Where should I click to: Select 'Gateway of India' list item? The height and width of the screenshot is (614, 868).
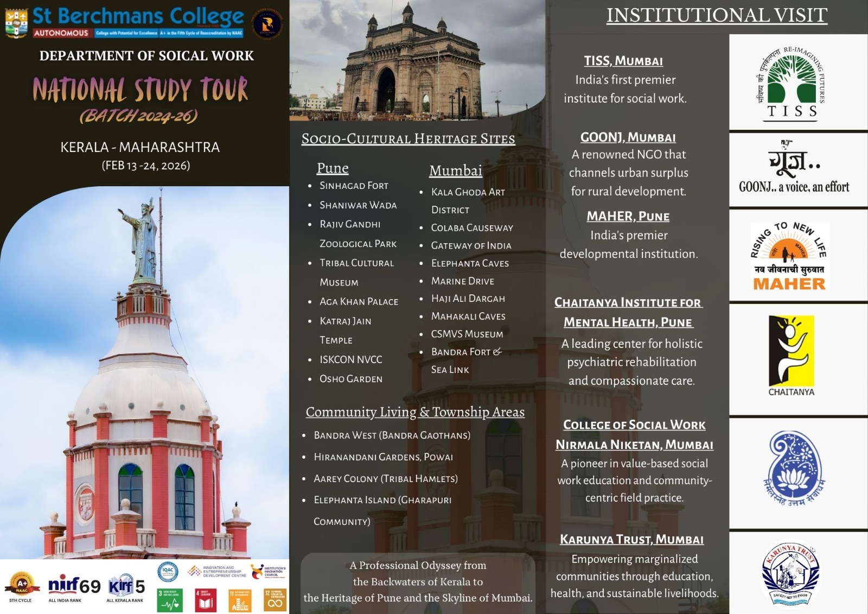click(x=471, y=246)
